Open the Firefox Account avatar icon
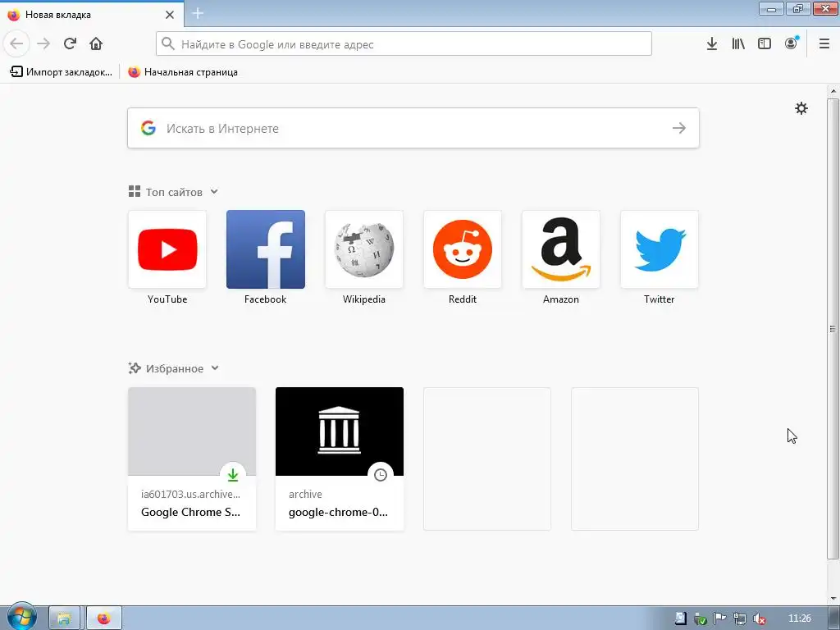840x630 pixels. pos(791,43)
